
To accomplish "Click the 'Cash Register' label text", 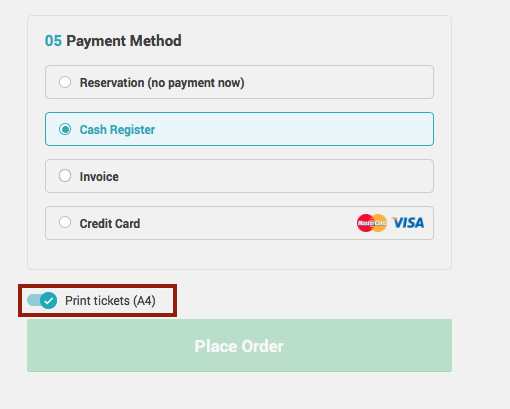I will pyautogui.click(x=117, y=130).
